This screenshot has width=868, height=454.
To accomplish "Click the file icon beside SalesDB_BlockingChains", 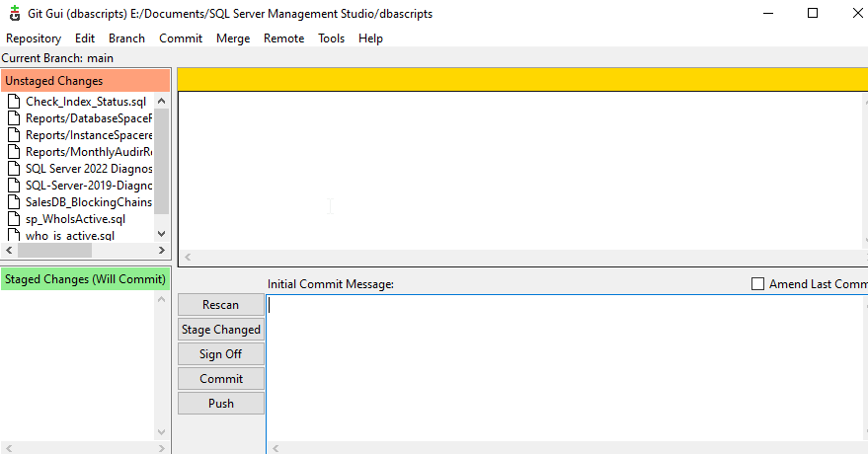I will 14,202.
